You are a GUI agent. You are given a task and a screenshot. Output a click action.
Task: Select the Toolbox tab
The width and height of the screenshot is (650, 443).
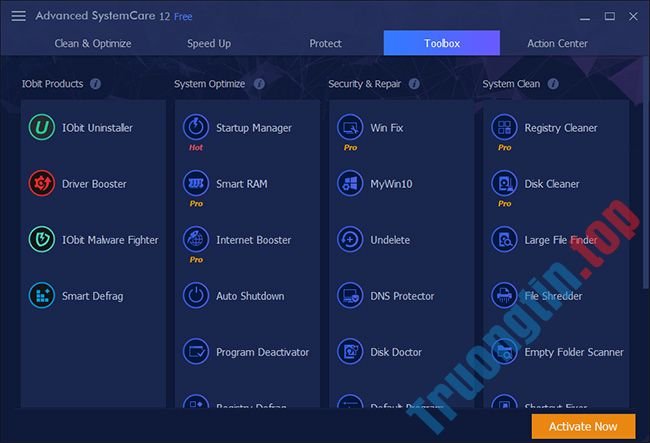pyautogui.click(x=441, y=43)
